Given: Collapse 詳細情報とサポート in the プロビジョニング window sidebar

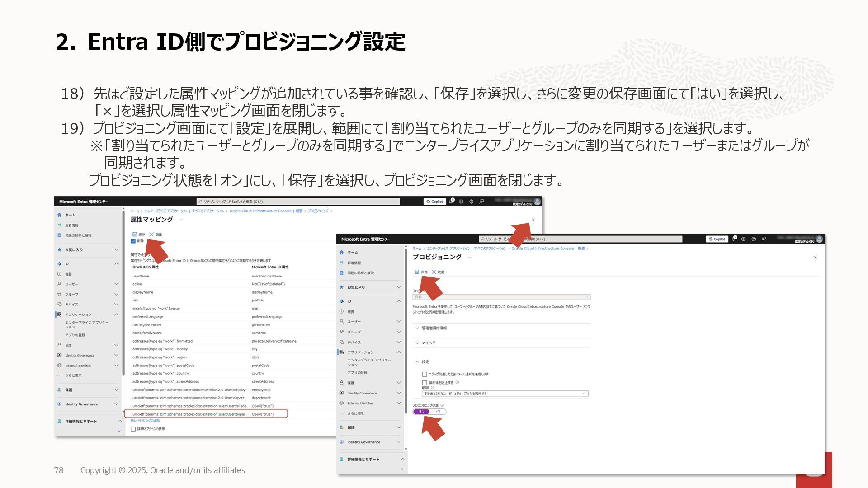Looking at the screenshot, I should click(402, 459).
